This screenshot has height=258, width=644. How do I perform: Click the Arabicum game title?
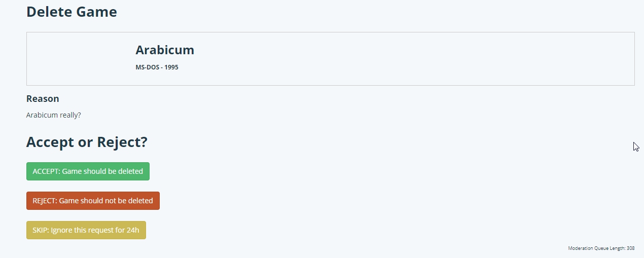coord(165,50)
